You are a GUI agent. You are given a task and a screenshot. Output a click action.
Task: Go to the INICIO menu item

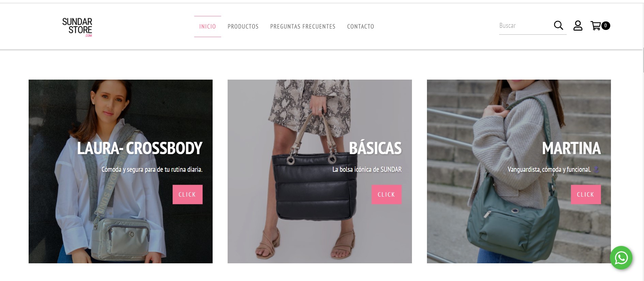pos(208,27)
